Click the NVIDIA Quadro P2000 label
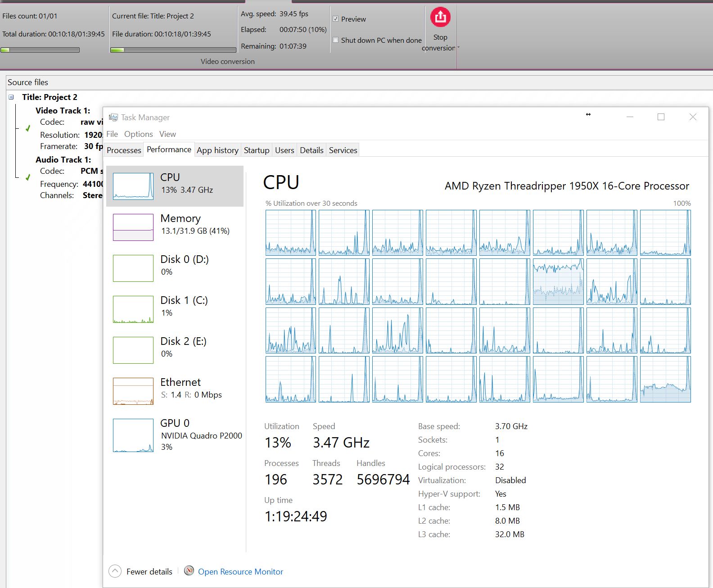This screenshot has height=588, width=713. (x=202, y=435)
